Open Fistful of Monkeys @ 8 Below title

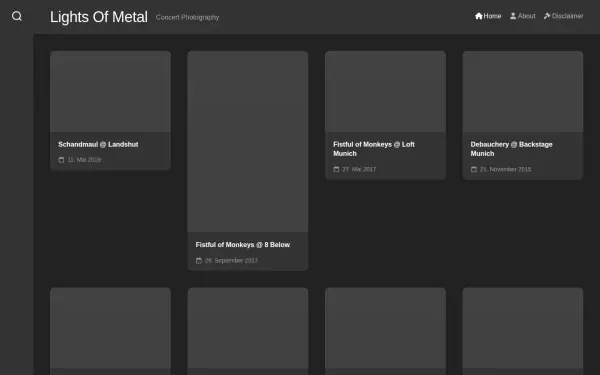pyautogui.click(x=243, y=245)
